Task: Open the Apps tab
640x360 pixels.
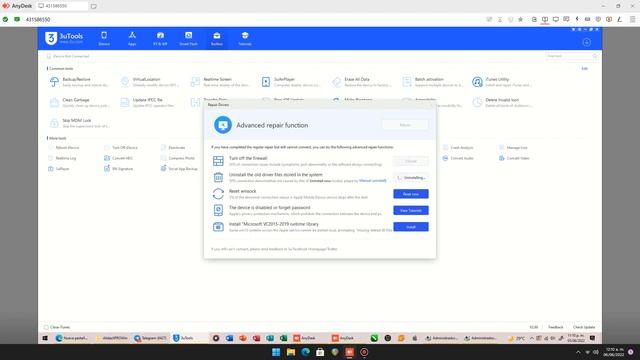Action: 132,38
